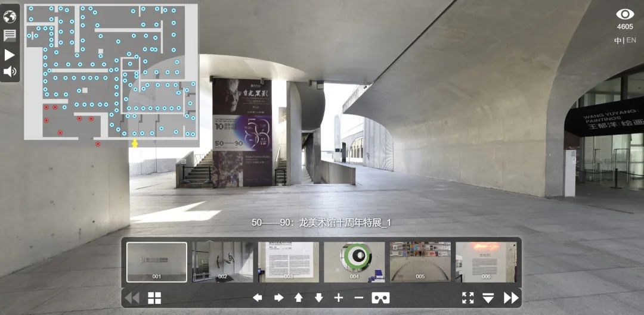Select thumbnail 005
The height and width of the screenshot is (315, 644).
pos(420,262)
